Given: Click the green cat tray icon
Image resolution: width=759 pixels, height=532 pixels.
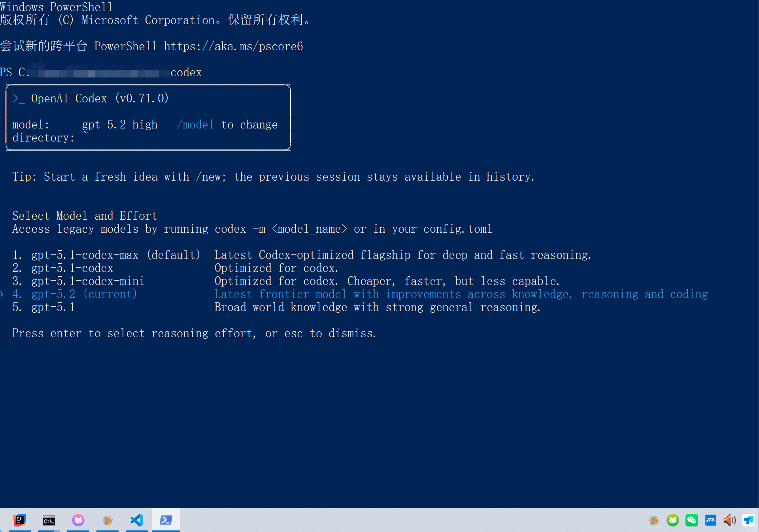Looking at the screenshot, I should 673,520.
